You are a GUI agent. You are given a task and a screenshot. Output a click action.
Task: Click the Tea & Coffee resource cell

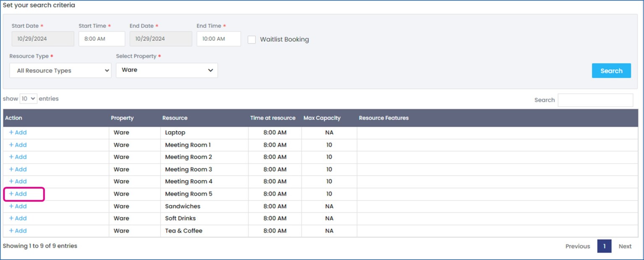(204, 231)
